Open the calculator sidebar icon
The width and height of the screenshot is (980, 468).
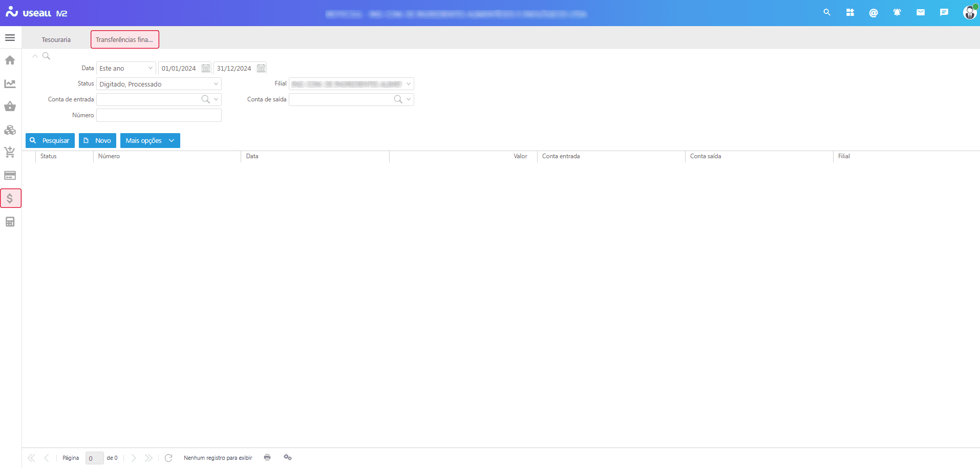click(10, 222)
